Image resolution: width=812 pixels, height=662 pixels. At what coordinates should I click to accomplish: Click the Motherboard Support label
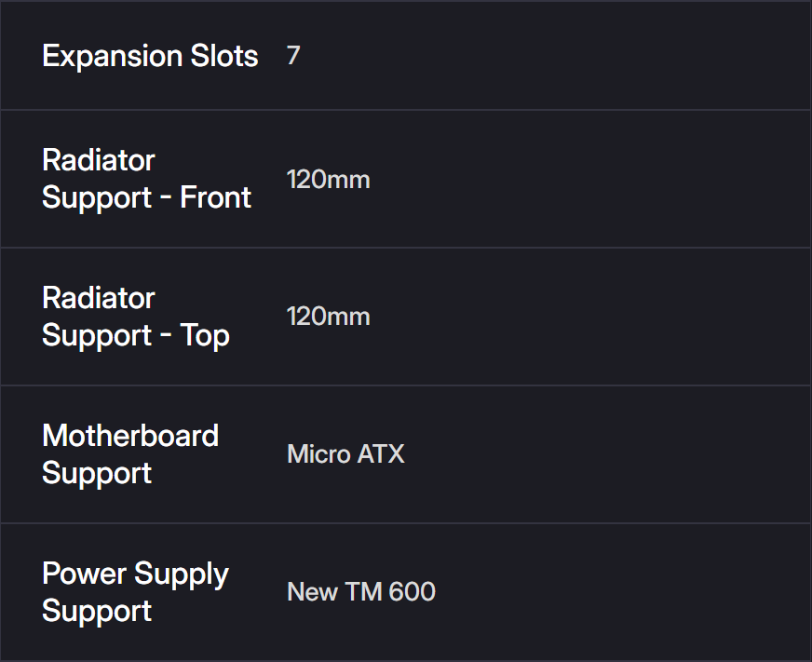pyautogui.click(x=130, y=454)
